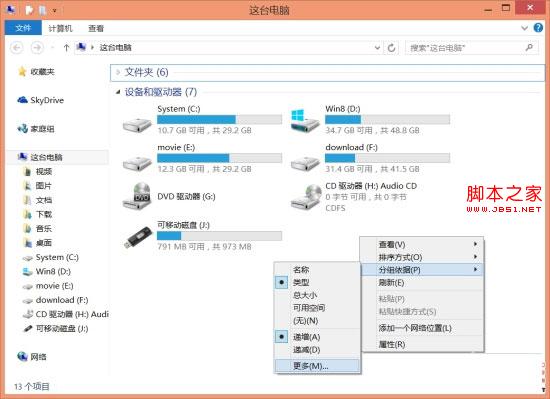The image size is (550, 399).
Task: Click the help question mark icon
Action: coord(538,27)
